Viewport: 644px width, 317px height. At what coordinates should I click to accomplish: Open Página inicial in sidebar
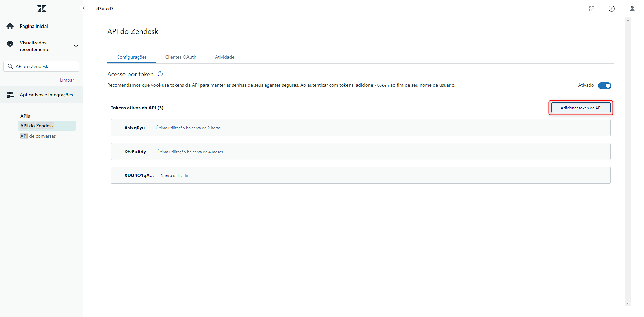click(x=34, y=26)
